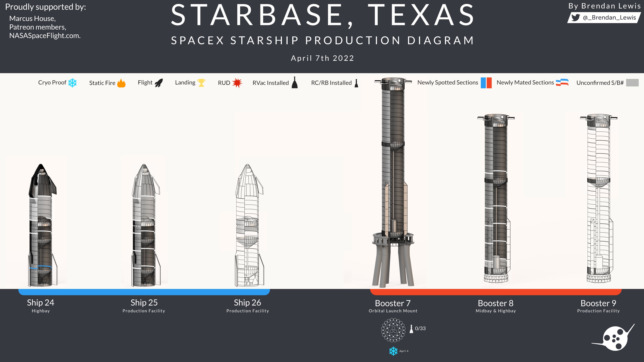Image resolution: width=644 pixels, height=362 pixels.
Task: Click the Cryo Proof snowflake legend icon
Action: click(x=72, y=83)
